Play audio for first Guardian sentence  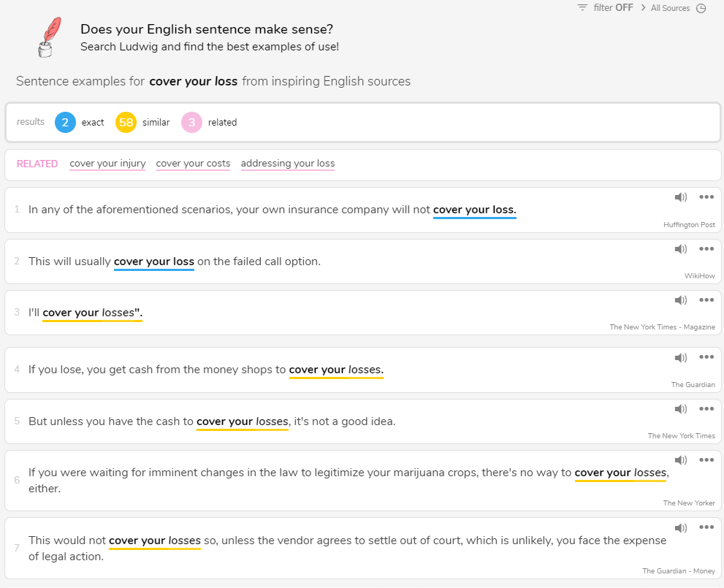[681, 357]
